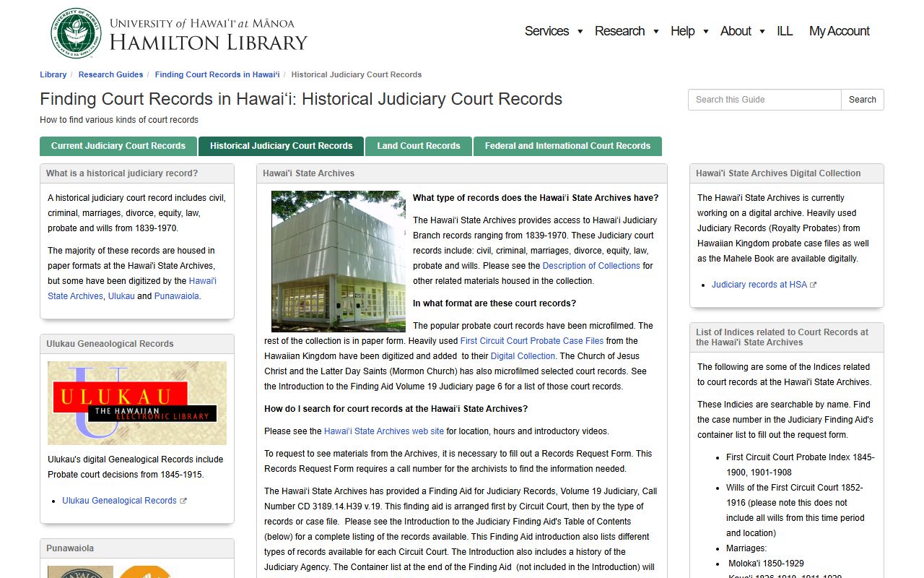Open Federal and International Court Records tab

click(x=567, y=146)
